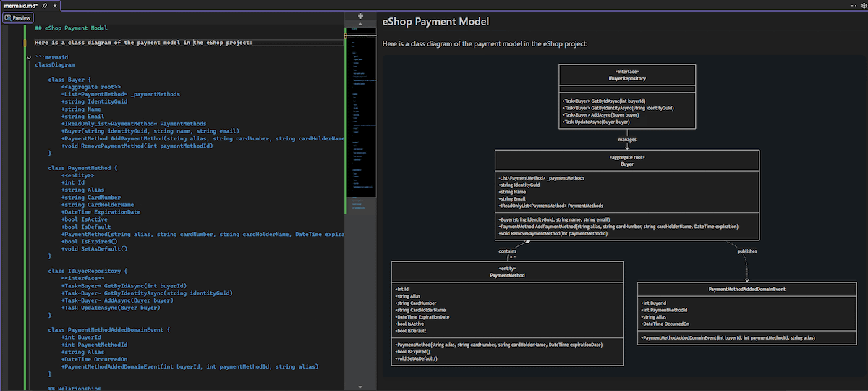This screenshot has height=391, width=868.
Task: Toggle the Preview button in editor toolbar
Action: [17, 17]
